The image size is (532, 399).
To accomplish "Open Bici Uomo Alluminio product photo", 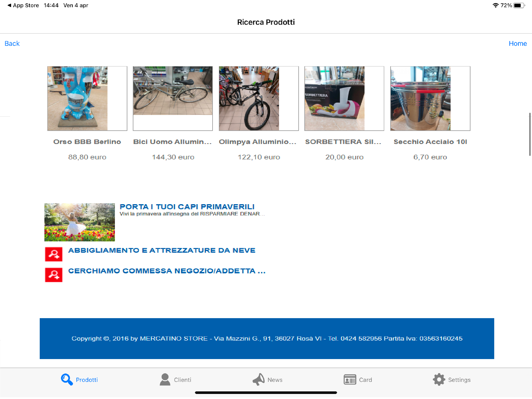I will coord(173,98).
